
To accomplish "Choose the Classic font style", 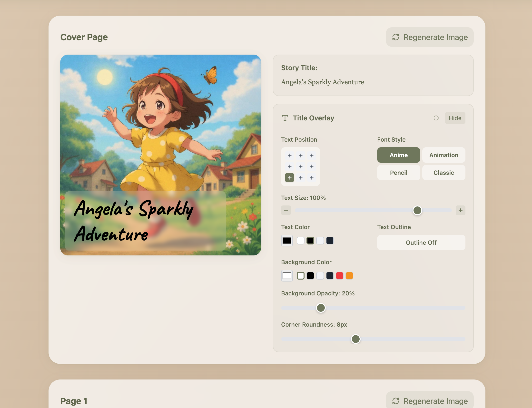I will pos(443,173).
